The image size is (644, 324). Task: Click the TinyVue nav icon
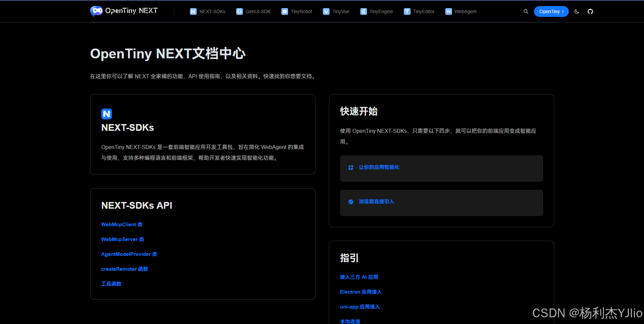click(326, 11)
